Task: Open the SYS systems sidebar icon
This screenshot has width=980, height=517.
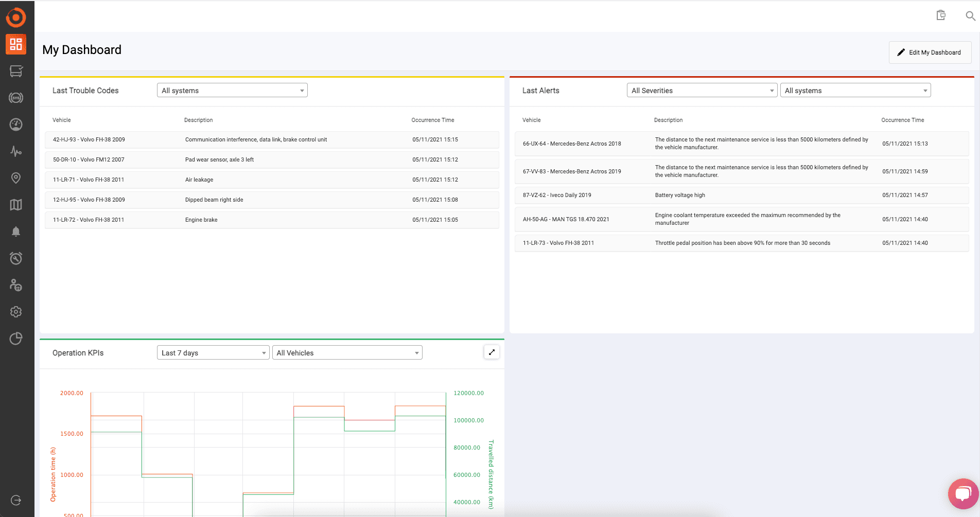Action: 16,98
